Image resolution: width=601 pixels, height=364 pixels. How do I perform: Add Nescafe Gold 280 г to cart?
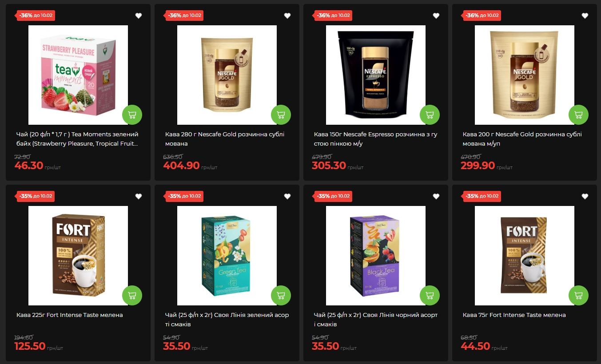pyautogui.click(x=281, y=115)
